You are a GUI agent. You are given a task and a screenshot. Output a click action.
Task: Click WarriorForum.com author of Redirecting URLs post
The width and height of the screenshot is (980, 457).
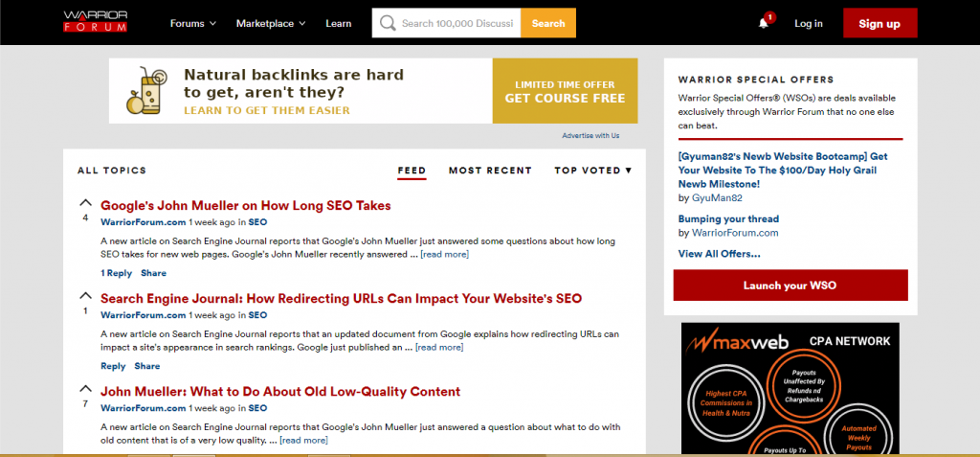coord(144,315)
